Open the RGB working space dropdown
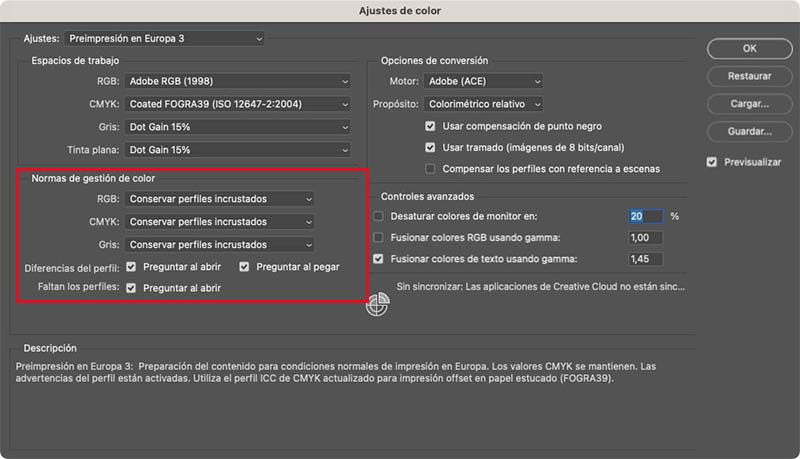The image size is (800, 459). (x=237, y=81)
